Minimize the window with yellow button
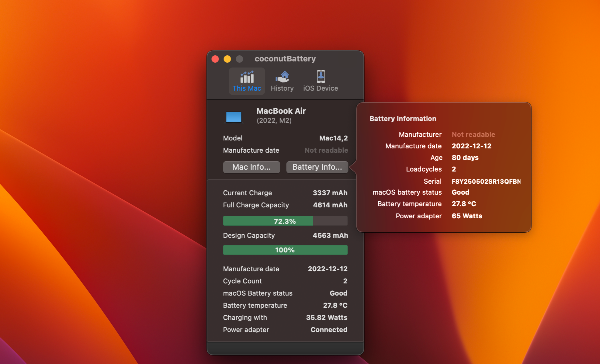This screenshot has width=600, height=364. pyautogui.click(x=227, y=59)
